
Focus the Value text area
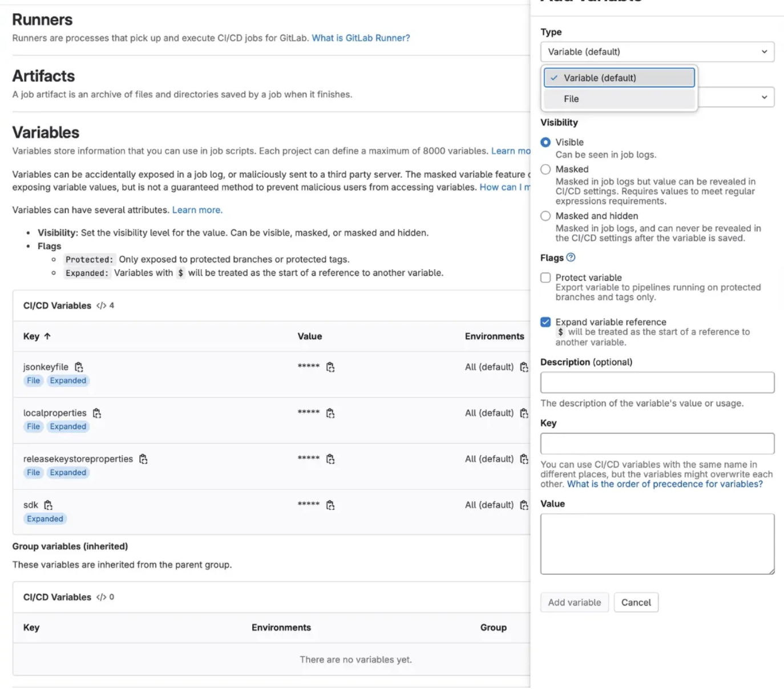point(657,544)
